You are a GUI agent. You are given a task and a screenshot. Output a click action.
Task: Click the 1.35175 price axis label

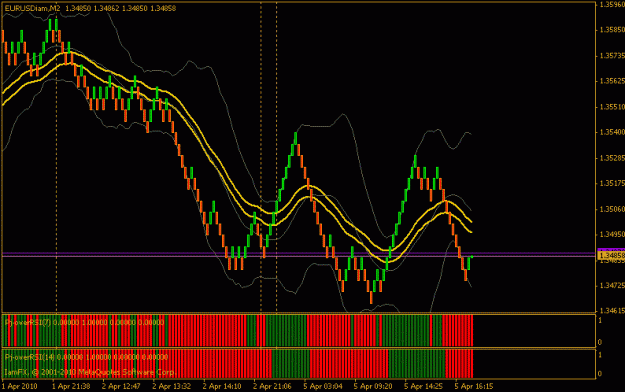coord(612,183)
